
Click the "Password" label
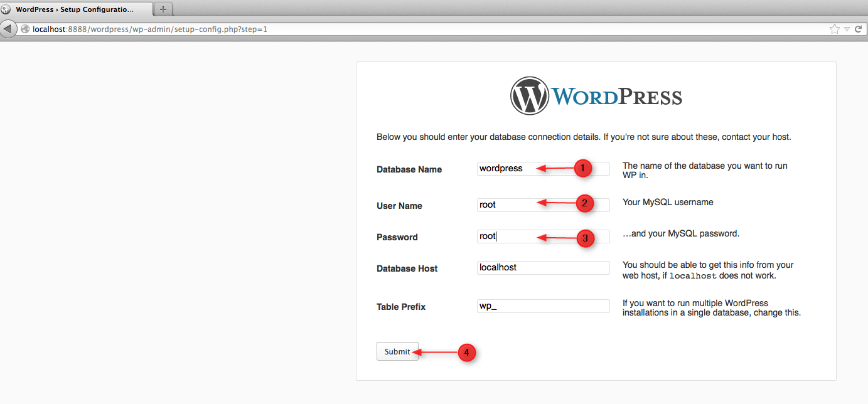[x=397, y=237]
